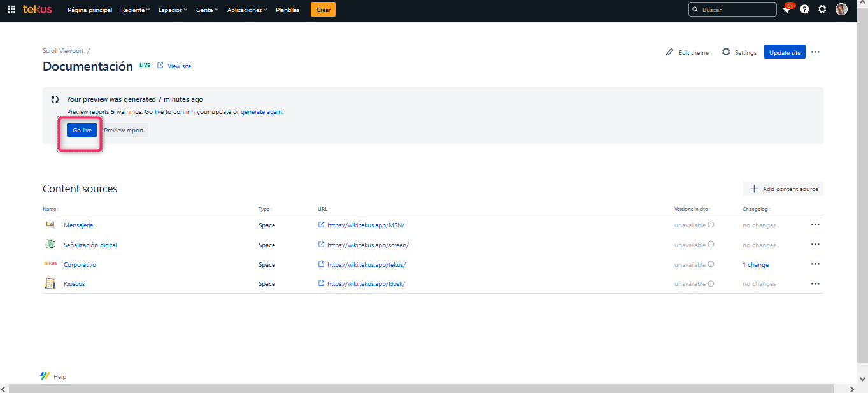Click the info icon in Mensajería row

click(711, 225)
